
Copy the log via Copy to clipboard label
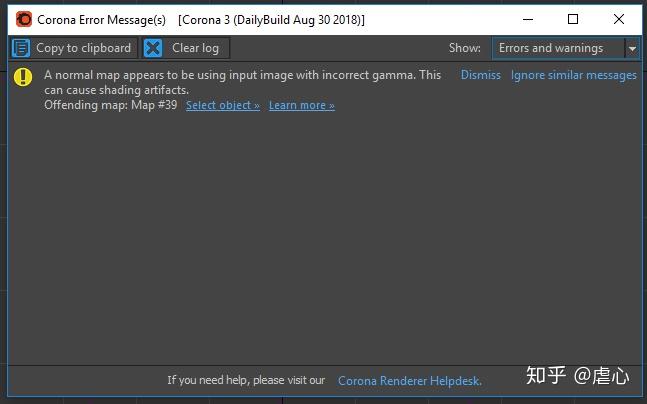coord(83,48)
